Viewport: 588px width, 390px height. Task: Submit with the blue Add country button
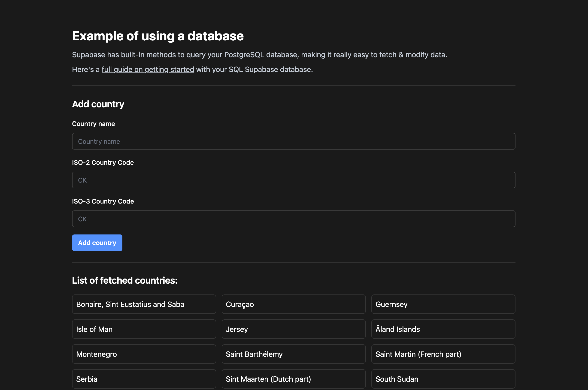pyautogui.click(x=97, y=243)
